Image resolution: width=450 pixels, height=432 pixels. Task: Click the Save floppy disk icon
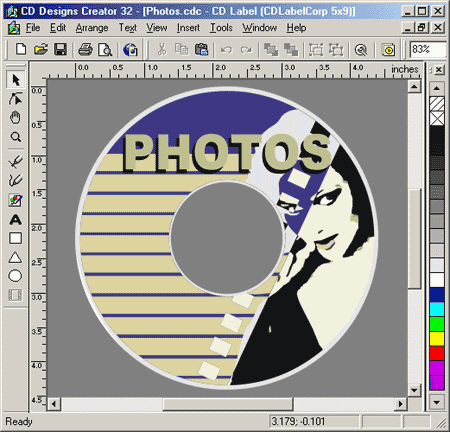(x=60, y=50)
